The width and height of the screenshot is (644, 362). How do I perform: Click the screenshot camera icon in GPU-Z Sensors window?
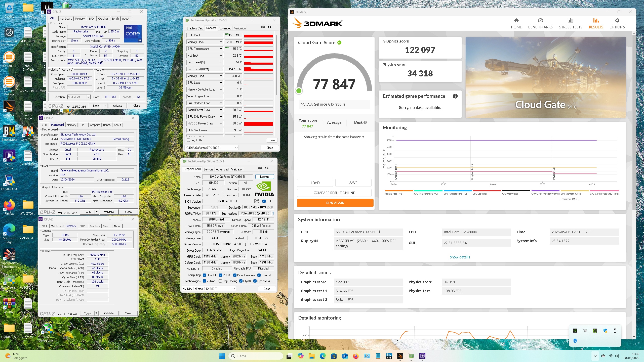[x=263, y=27]
